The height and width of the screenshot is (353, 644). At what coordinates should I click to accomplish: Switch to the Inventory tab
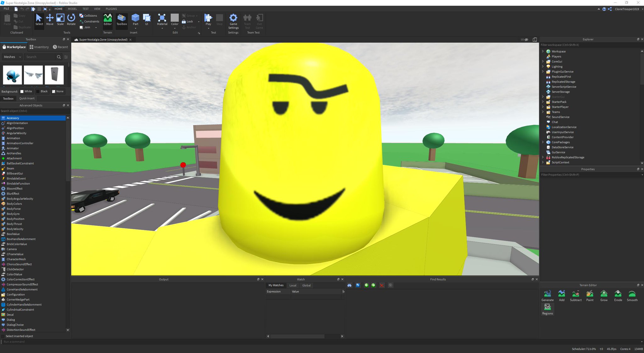click(x=39, y=47)
